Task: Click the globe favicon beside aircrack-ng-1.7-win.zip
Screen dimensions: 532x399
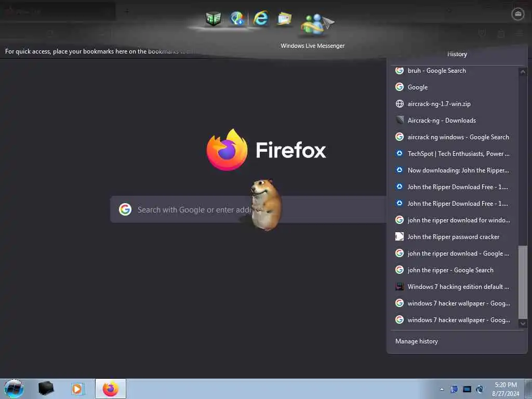Action: (400, 104)
